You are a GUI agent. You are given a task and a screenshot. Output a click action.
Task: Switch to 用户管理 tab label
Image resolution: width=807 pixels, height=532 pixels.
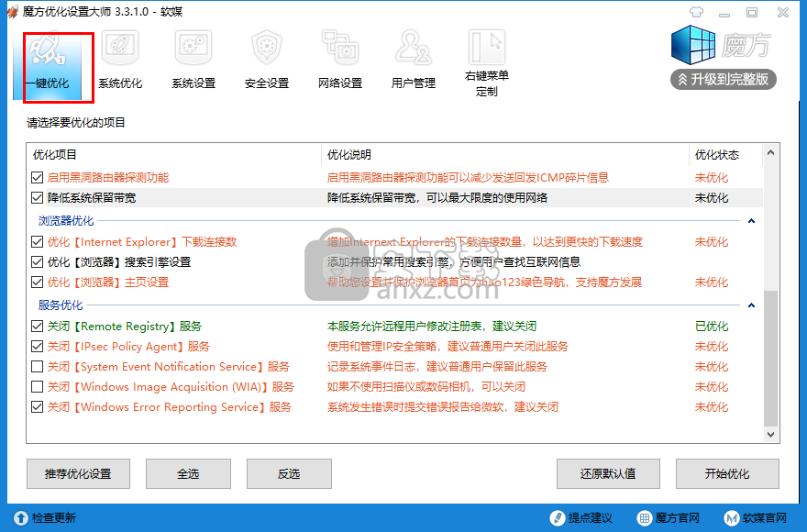[x=414, y=83]
